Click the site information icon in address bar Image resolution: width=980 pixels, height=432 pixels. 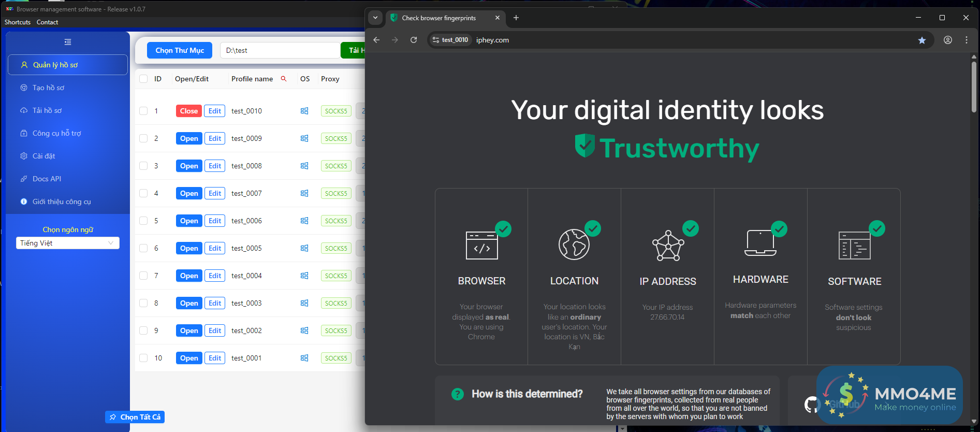click(x=436, y=40)
